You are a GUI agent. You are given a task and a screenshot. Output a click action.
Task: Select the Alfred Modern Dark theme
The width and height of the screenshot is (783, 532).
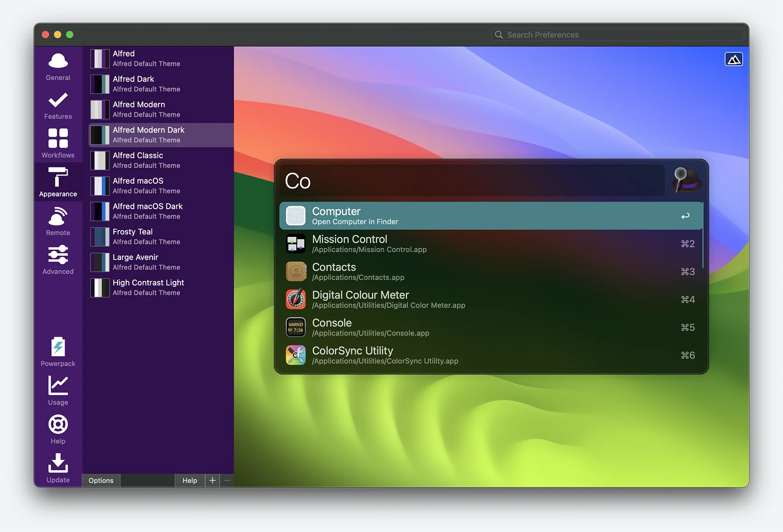(161, 135)
